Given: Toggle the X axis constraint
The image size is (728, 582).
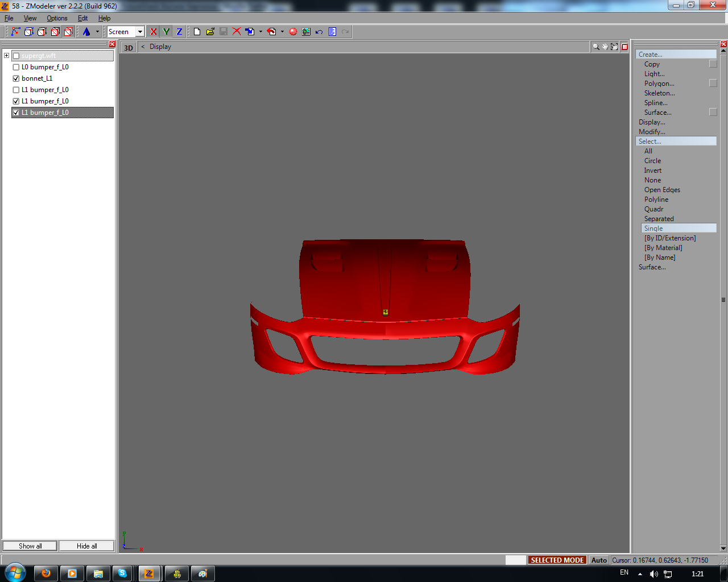Looking at the screenshot, I should click(153, 32).
